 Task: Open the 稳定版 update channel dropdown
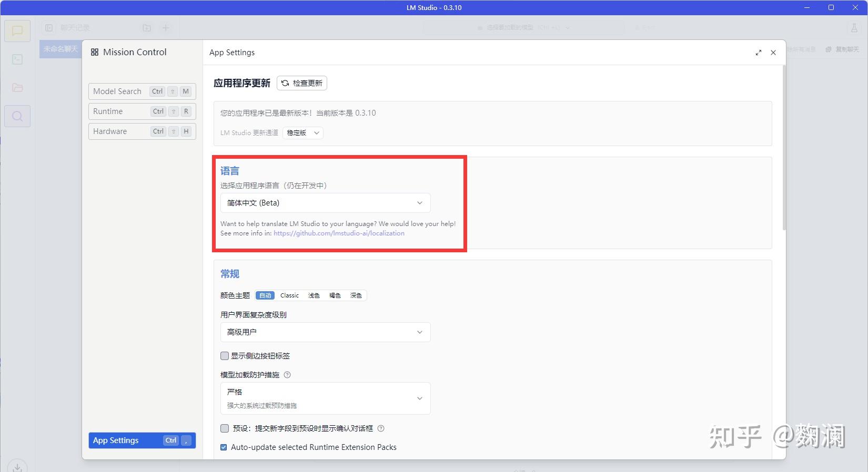click(303, 133)
